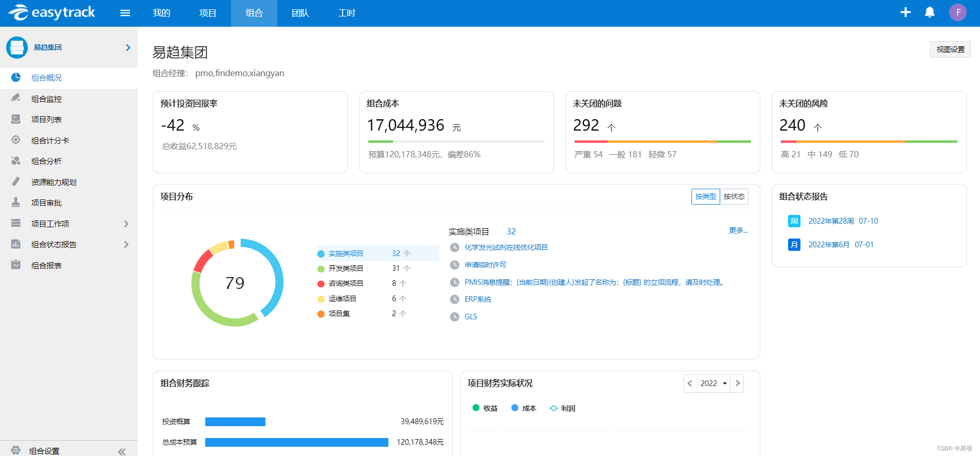Click the 易趋集团 portfolio round icon
Image resolution: width=980 pixels, height=456 pixels.
click(17, 47)
